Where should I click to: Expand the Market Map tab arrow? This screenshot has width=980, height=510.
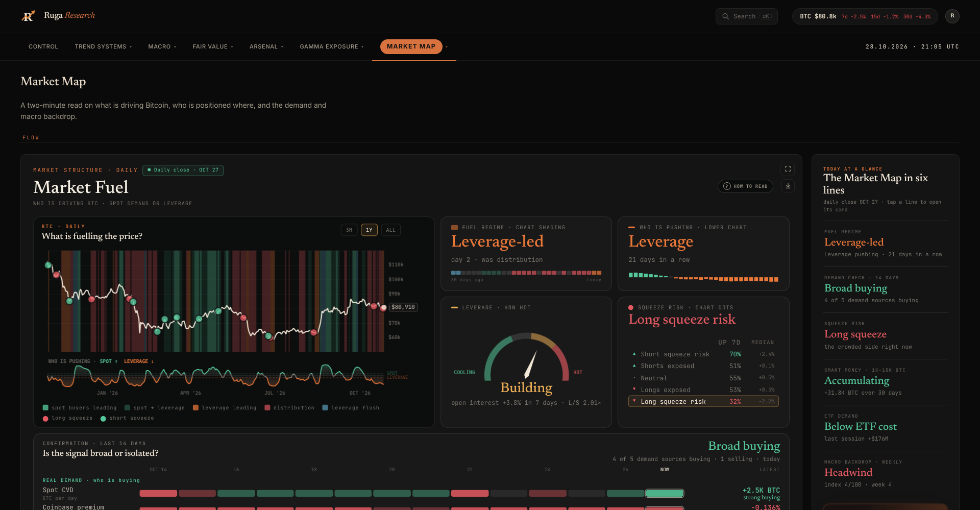pyautogui.click(x=447, y=47)
